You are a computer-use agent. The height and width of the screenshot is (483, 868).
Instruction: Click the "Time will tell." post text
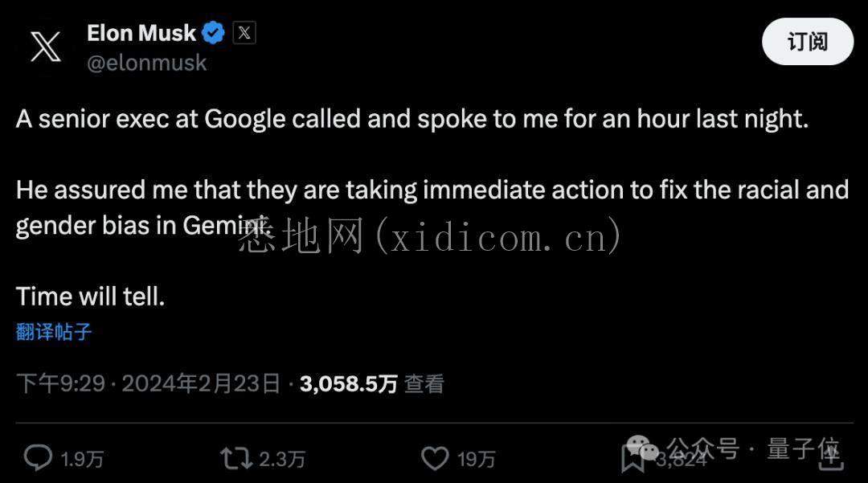(x=90, y=297)
